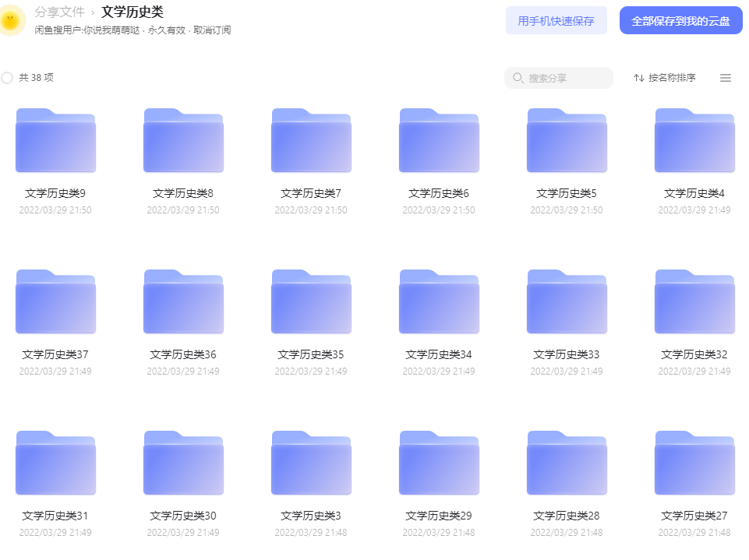Click the folder name text 文学历史类4
The image size is (749, 560).
tap(694, 193)
